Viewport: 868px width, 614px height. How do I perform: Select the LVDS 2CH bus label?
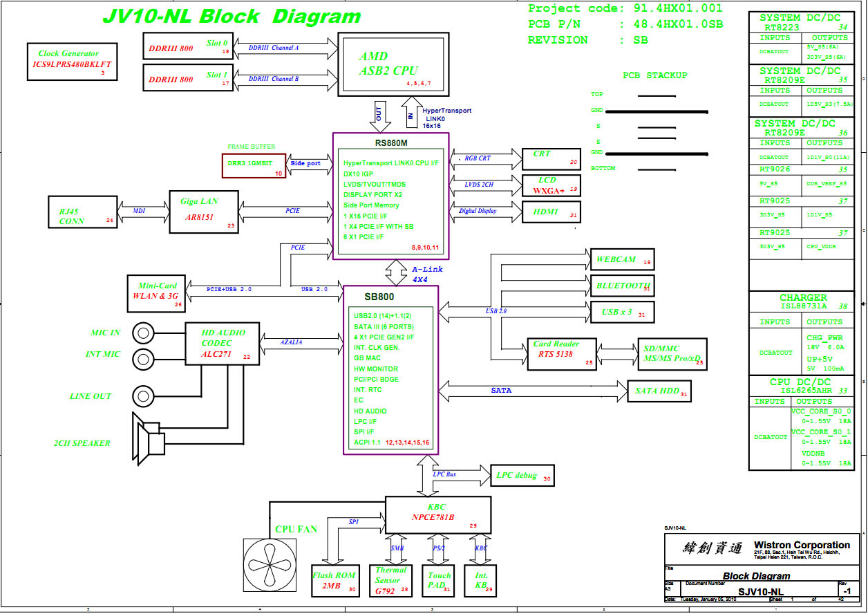[x=479, y=184]
